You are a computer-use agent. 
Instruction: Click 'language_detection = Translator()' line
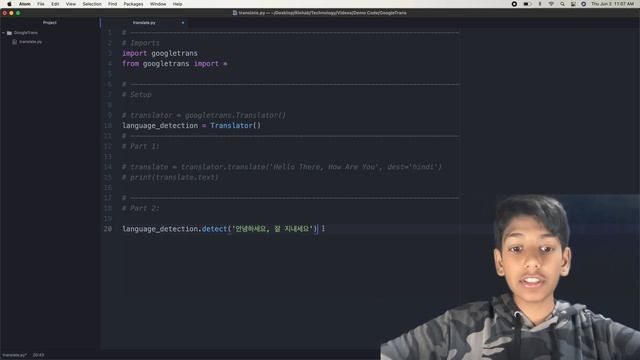[x=191, y=126]
